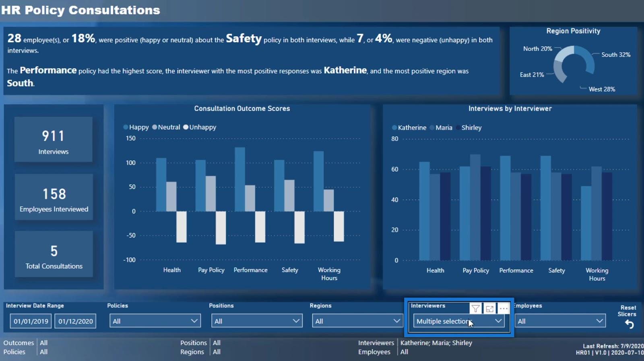Expand the Interviewers Multiple selections dropdown
The image size is (644, 361).
coord(459,321)
